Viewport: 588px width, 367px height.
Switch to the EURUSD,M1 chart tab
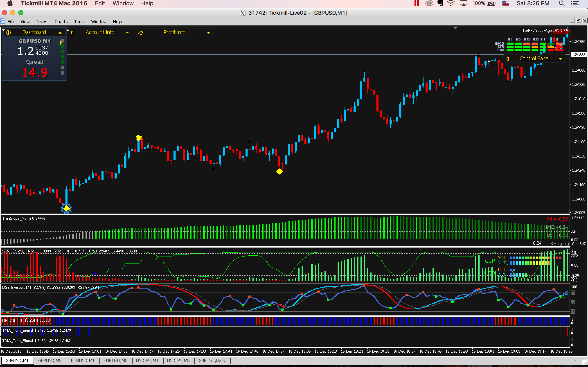point(82,360)
